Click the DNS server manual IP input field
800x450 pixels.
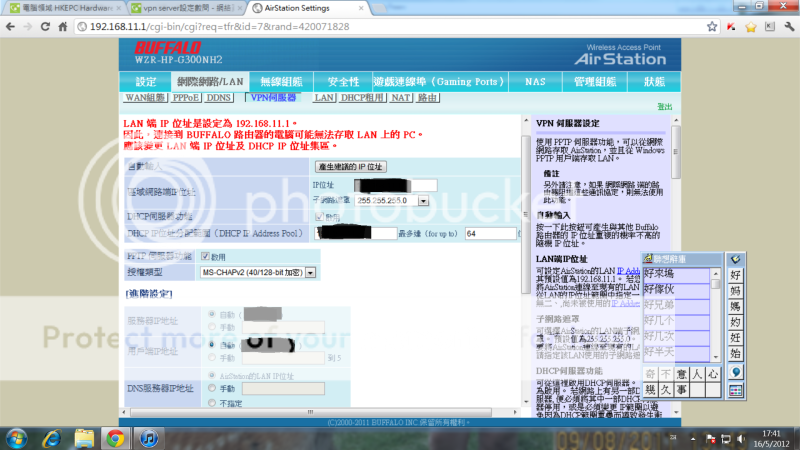[x=283, y=389]
